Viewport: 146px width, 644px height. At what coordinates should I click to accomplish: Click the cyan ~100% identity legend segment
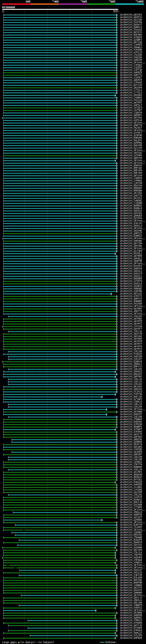pyautogui.click(x=130, y=4)
